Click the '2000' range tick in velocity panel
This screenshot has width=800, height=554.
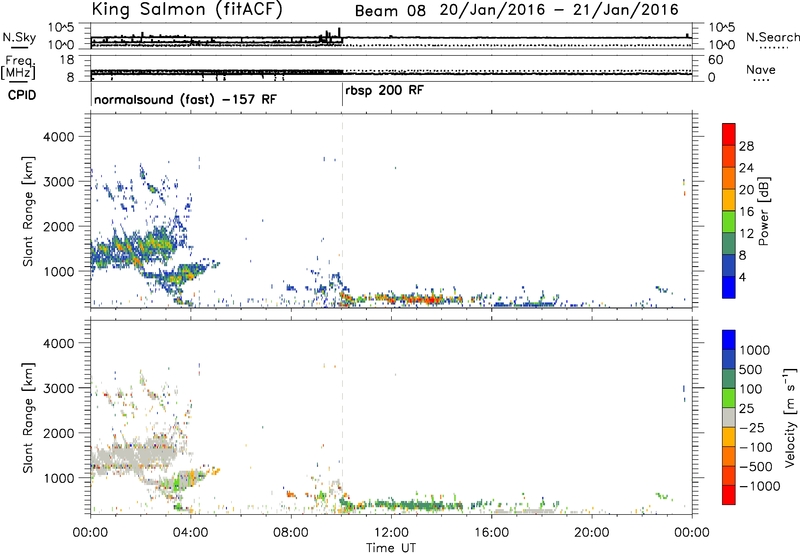point(58,433)
